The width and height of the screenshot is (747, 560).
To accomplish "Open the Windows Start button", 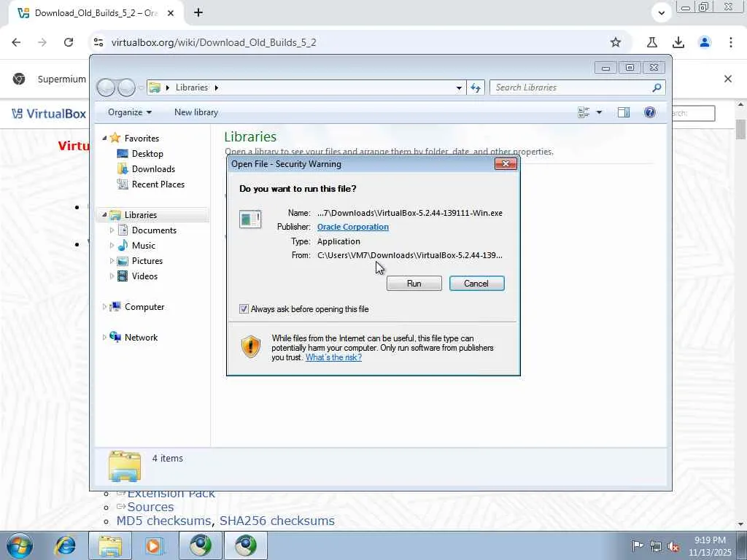I will (20, 545).
